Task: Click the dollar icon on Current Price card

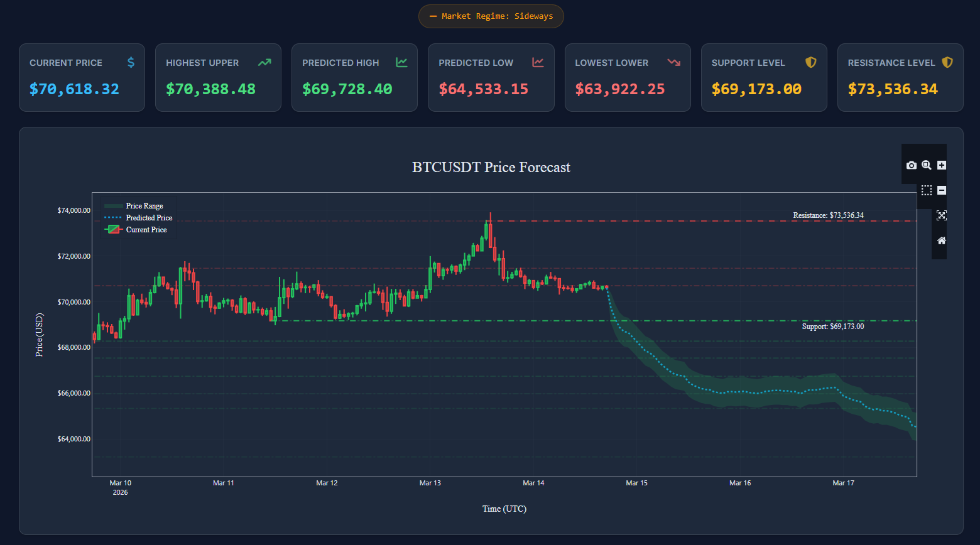Action: [131, 62]
